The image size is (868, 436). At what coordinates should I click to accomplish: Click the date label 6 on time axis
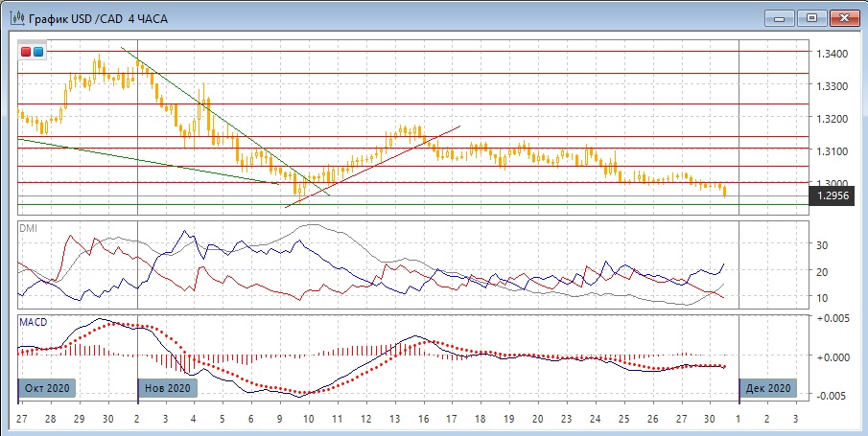pyautogui.click(x=251, y=418)
